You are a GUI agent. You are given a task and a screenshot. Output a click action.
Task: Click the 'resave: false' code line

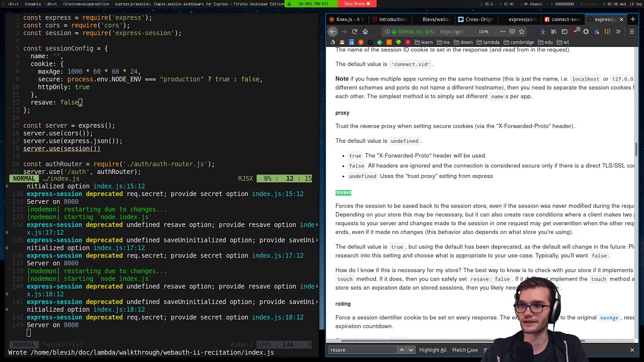click(x=56, y=103)
